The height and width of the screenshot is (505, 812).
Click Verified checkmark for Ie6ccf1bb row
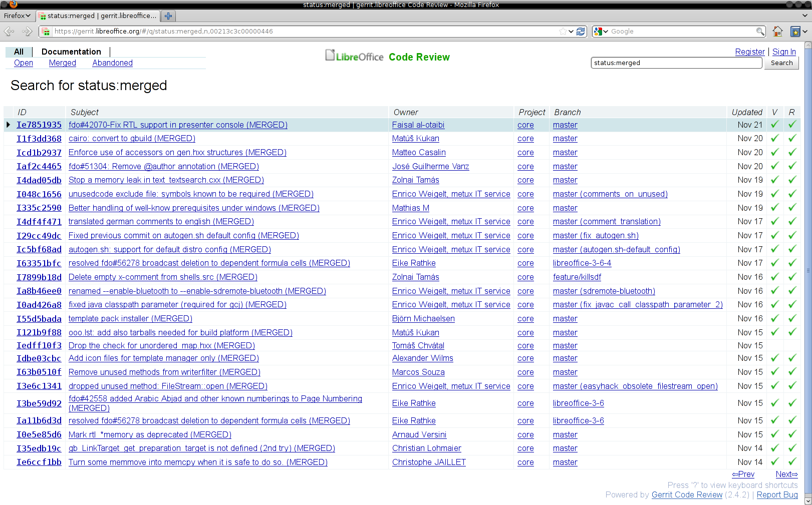pos(774,461)
